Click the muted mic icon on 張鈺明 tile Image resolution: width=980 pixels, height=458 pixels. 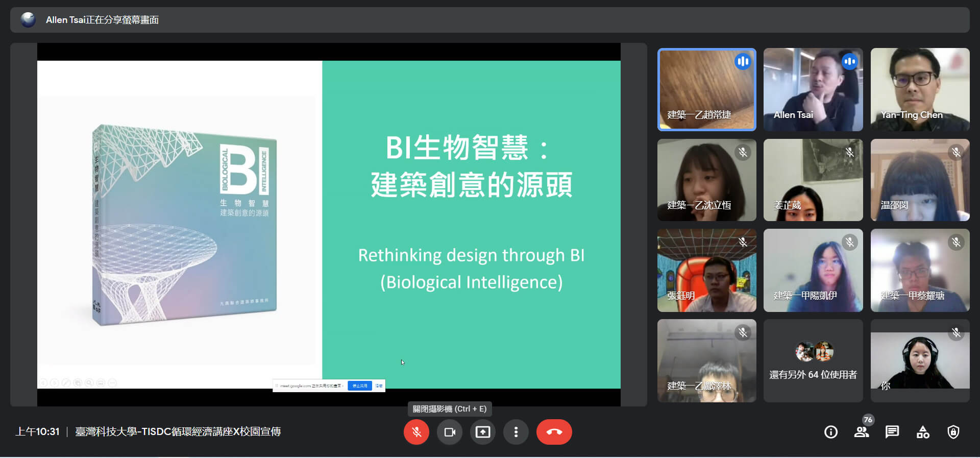[743, 243]
